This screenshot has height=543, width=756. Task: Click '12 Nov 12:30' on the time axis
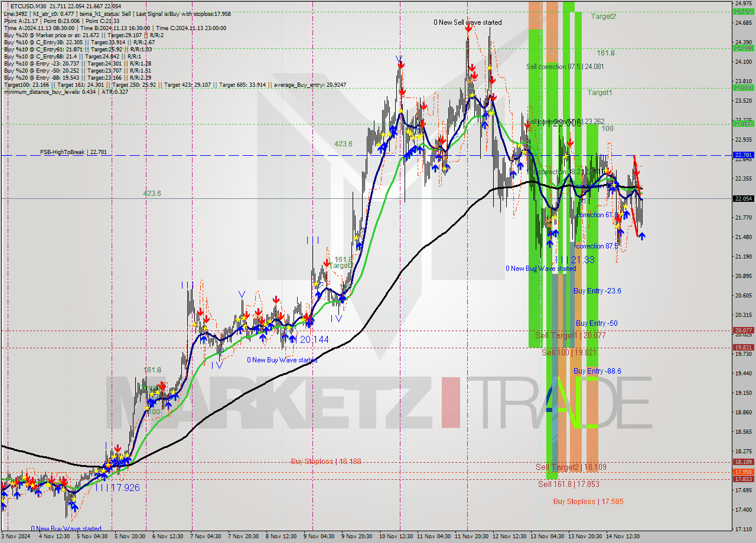(509, 537)
